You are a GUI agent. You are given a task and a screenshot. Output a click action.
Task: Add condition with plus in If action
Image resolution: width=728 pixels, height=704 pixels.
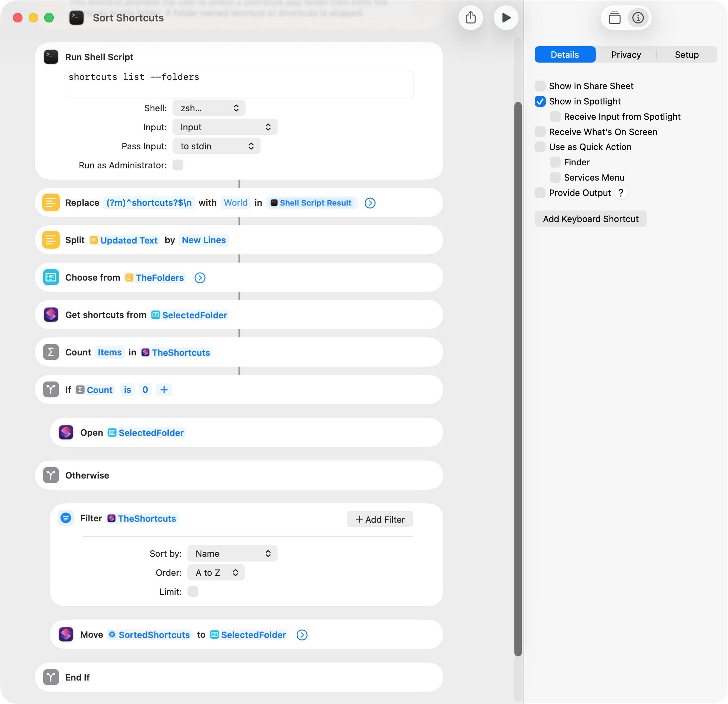[164, 389]
